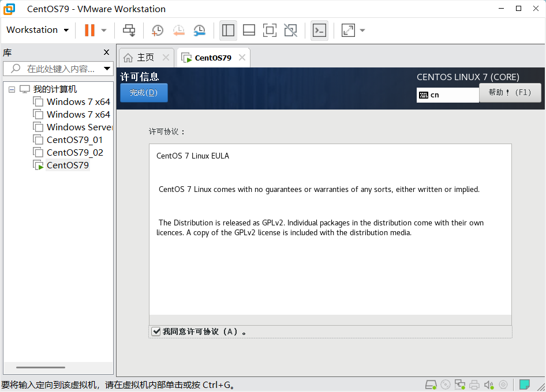This screenshot has width=546, height=392.
Task: Close the library panel
Action: 107,52
